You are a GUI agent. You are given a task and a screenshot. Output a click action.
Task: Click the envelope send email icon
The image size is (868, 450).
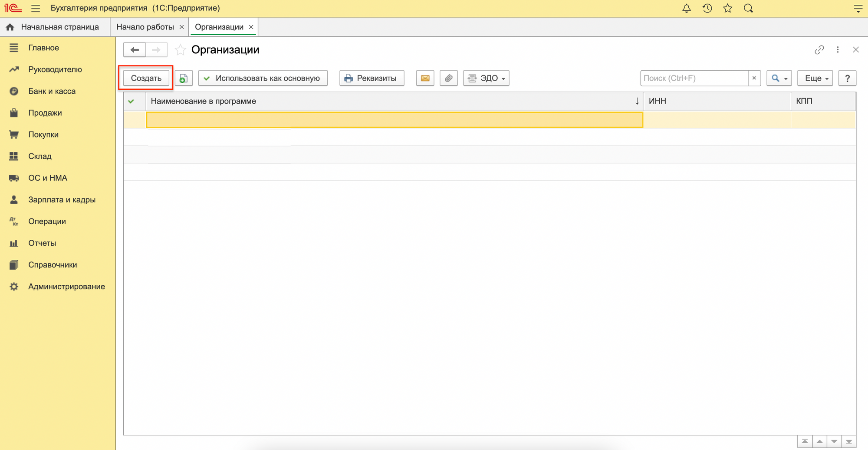(425, 78)
